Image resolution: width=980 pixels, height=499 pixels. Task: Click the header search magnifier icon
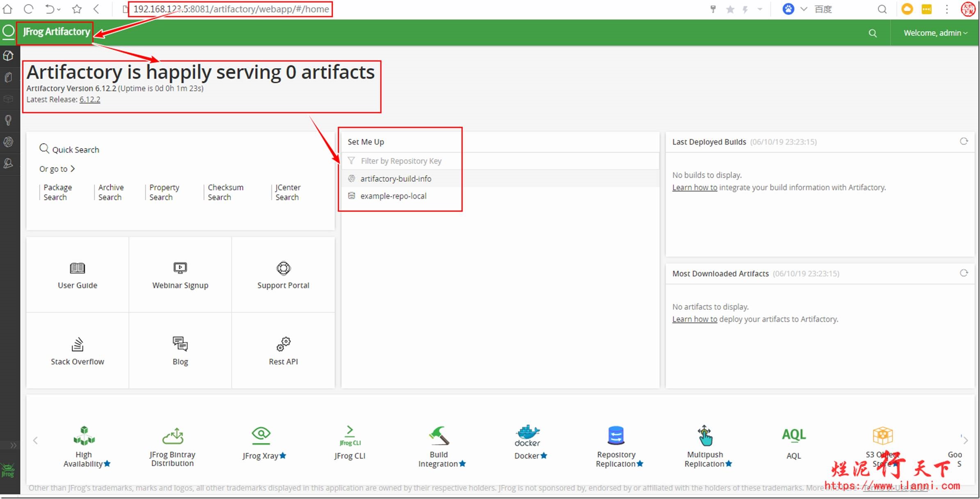pos(873,33)
